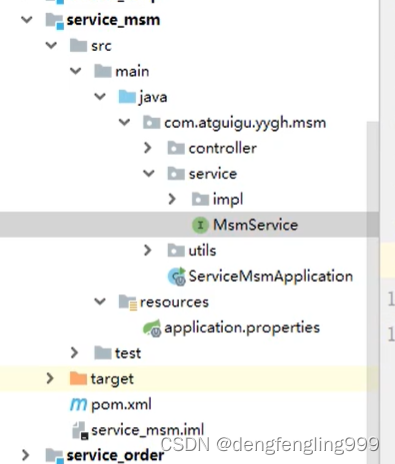Expand the impl package node

pos(172,199)
